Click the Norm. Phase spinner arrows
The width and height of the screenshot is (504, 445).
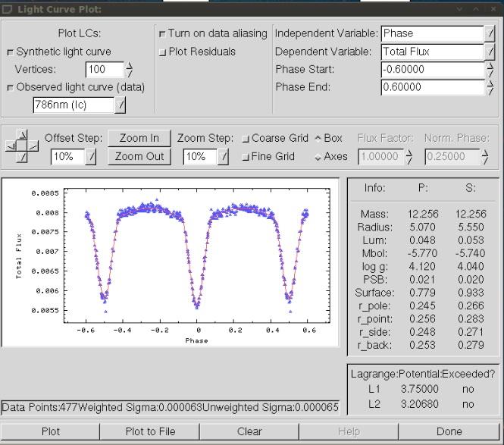coord(485,157)
